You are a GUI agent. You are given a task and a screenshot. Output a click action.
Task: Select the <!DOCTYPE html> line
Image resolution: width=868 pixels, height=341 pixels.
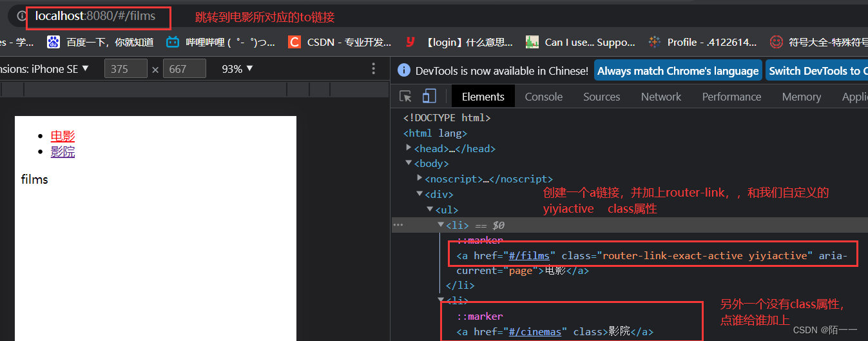447,118
